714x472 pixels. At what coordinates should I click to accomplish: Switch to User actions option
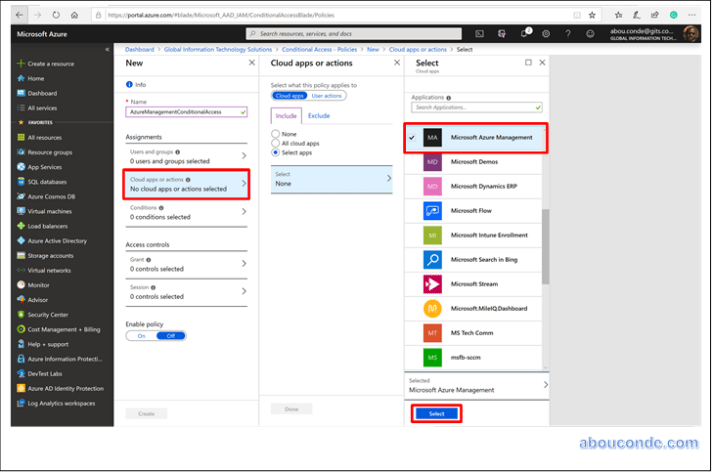coord(328,95)
